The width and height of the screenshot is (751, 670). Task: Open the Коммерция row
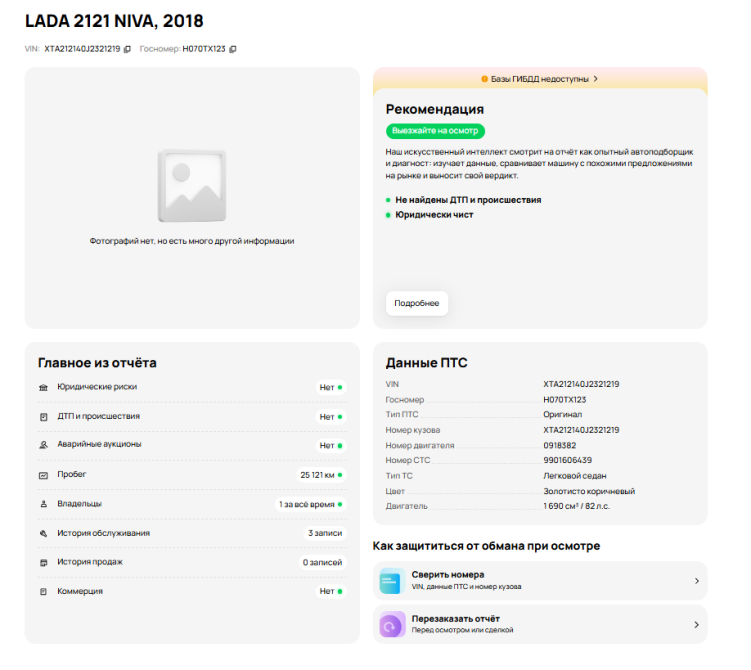[x=192, y=591]
